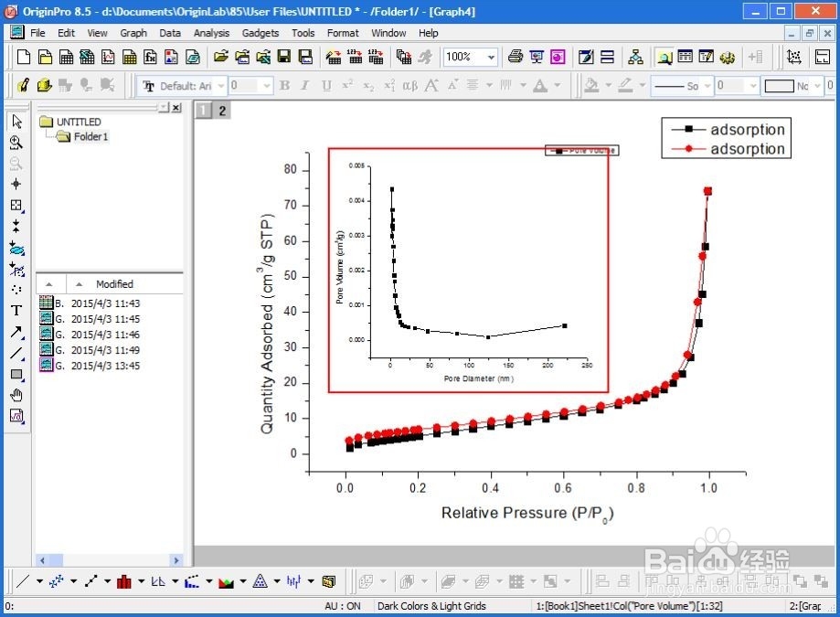
Task: Open the Format menu
Action: pyautogui.click(x=343, y=33)
